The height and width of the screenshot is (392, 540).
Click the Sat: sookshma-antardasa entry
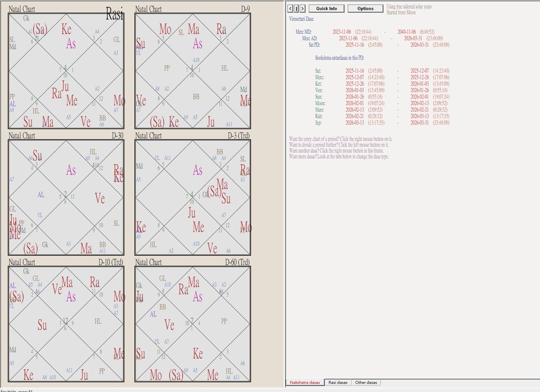[x=382, y=71]
